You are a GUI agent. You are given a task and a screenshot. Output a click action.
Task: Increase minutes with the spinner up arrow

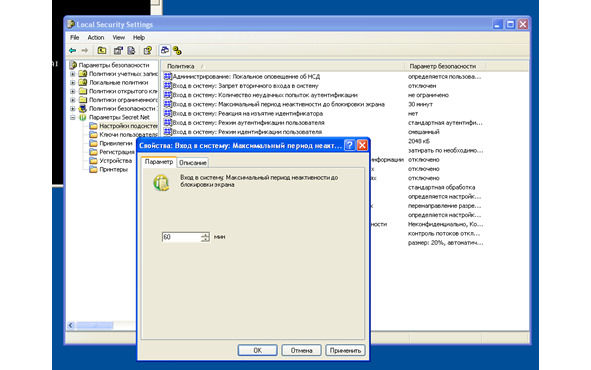205,234
